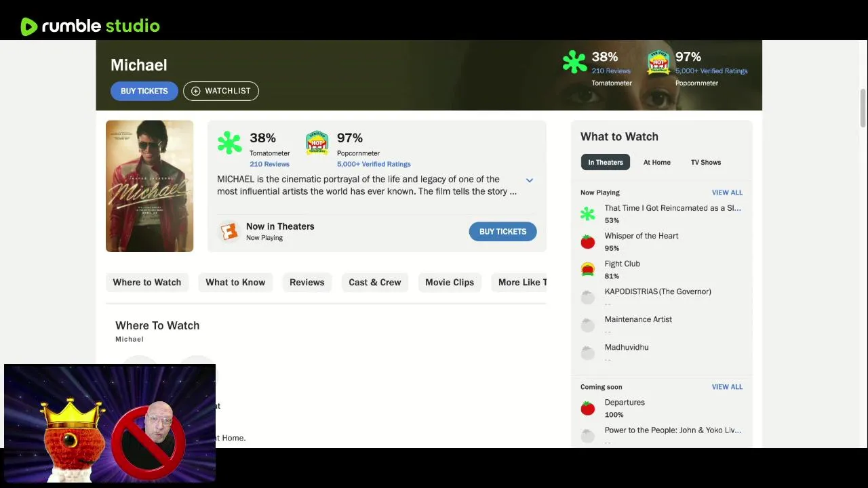Image resolution: width=868 pixels, height=488 pixels.
Task: Expand the MICHAEL synopsis with the chevron
Action: [x=530, y=180]
